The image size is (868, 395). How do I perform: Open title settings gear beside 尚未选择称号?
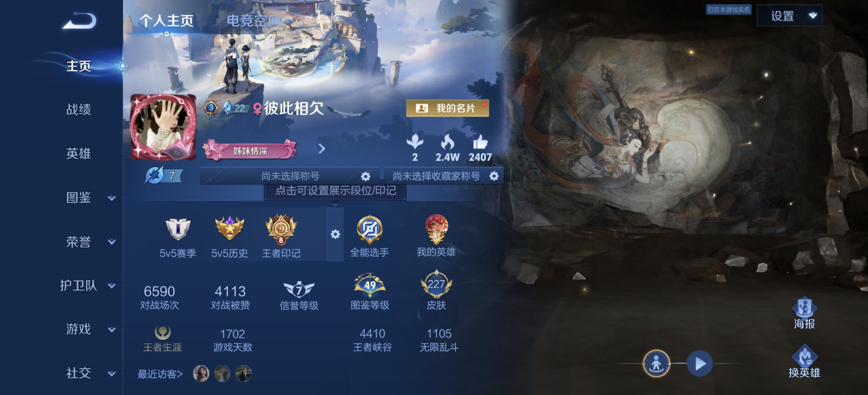(x=365, y=176)
